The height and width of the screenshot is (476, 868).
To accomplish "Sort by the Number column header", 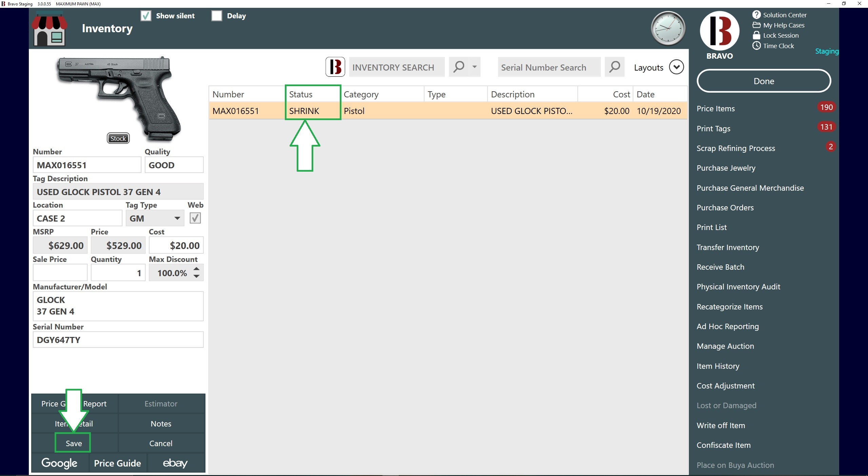I will tap(247, 94).
